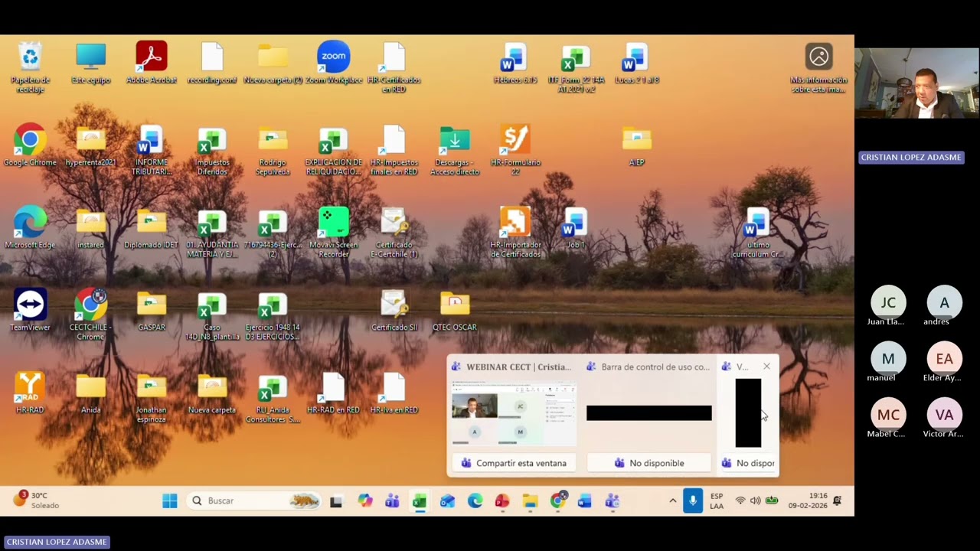
Task: Open the Jonathan espinoza folder
Action: click(151, 397)
